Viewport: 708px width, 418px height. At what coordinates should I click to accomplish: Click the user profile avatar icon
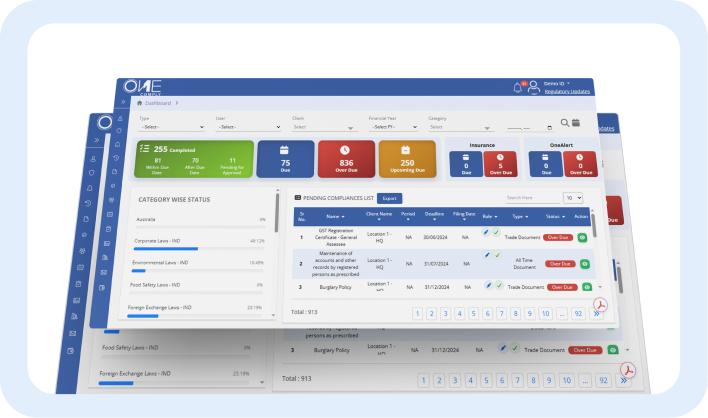[533, 88]
